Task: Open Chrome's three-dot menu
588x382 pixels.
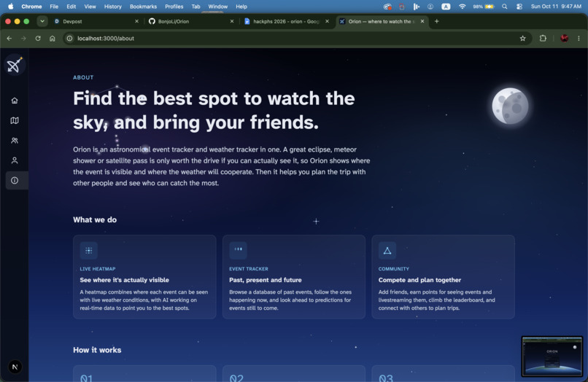Action: [x=579, y=38]
